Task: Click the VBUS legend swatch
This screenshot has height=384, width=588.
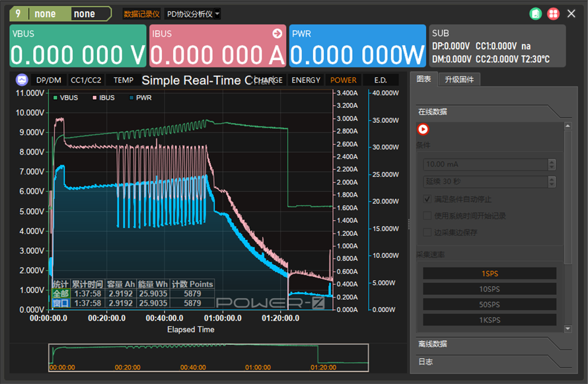Action: 55,98
